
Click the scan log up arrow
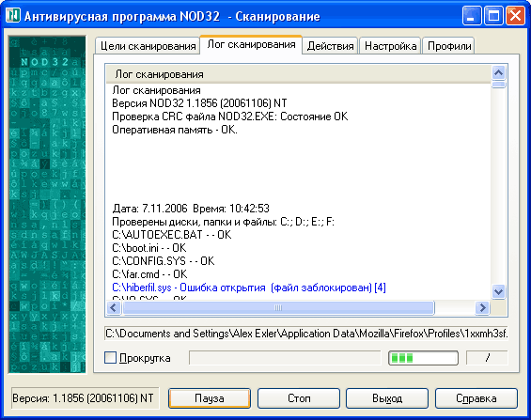[x=498, y=72]
